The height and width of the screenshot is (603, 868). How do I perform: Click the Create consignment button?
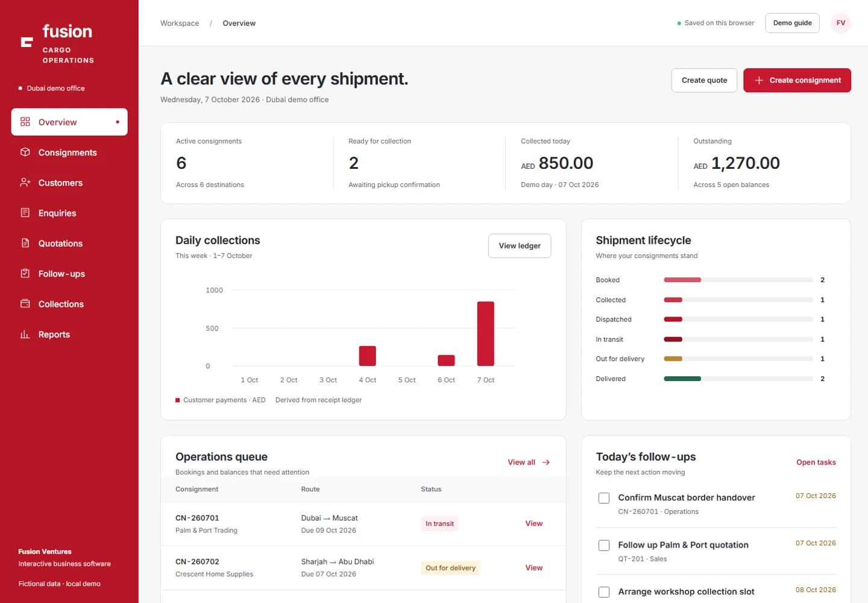[x=797, y=80]
